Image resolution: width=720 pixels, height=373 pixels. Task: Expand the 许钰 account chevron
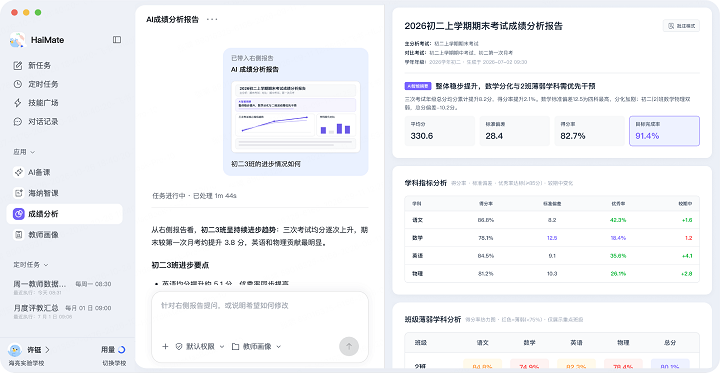pos(47,350)
